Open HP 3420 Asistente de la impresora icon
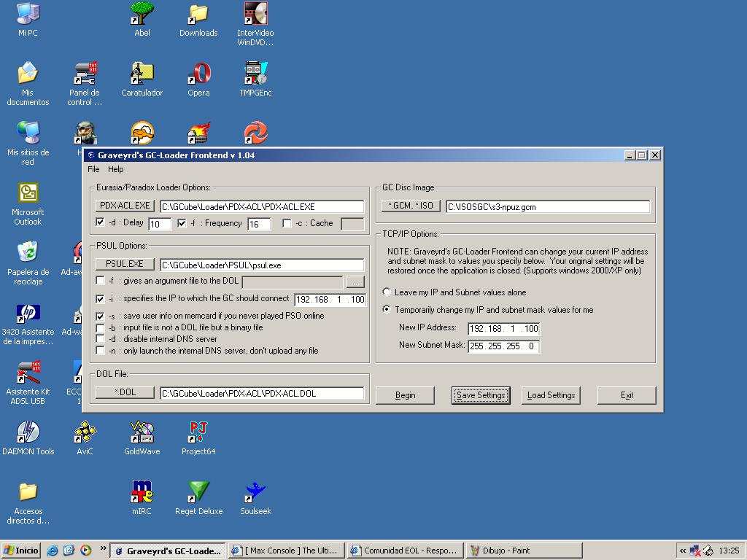Image resolution: width=747 pixels, height=560 pixels. point(28,324)
